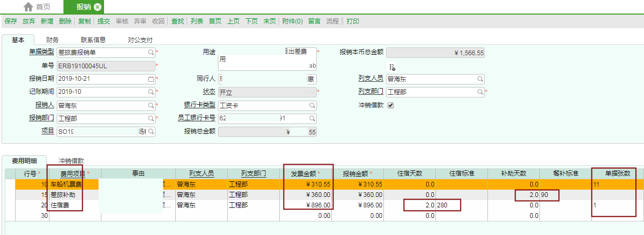Open the 冲销借款 detail tab
This screenshot has height=235, width=644.
coord(71,161)
